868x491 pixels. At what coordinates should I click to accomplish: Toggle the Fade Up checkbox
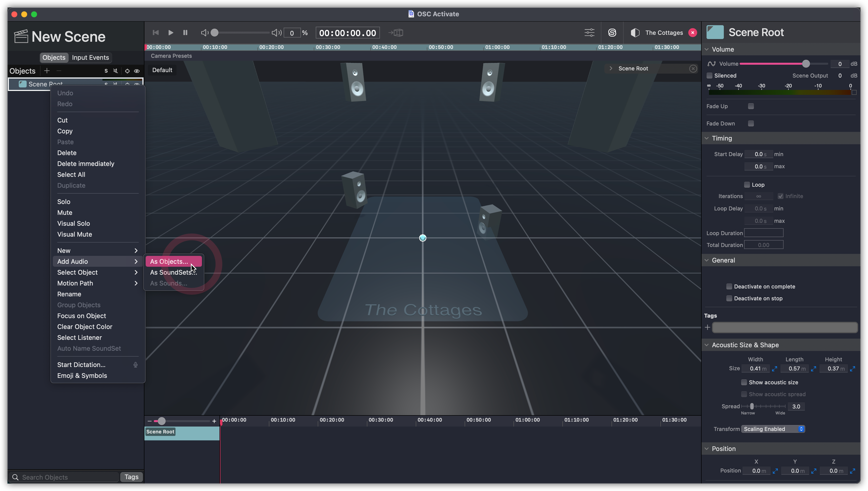(751, 106)
